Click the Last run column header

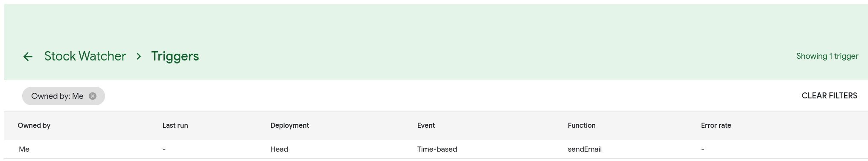click(175, 126)
